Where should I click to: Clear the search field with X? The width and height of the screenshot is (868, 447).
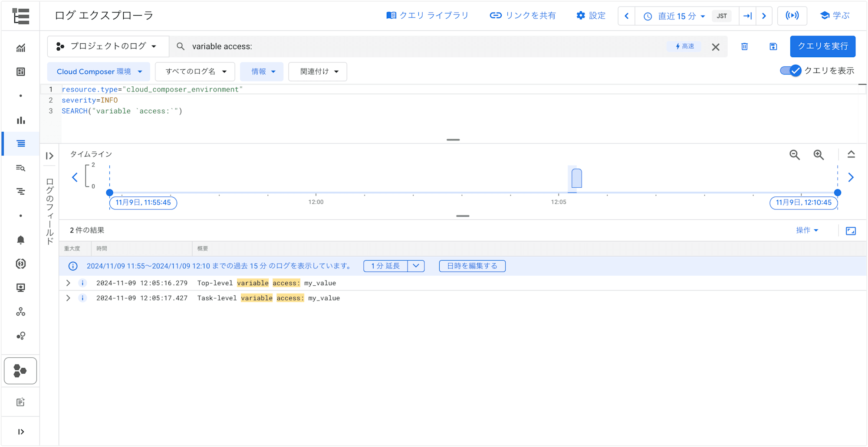[x=716, y=47]
